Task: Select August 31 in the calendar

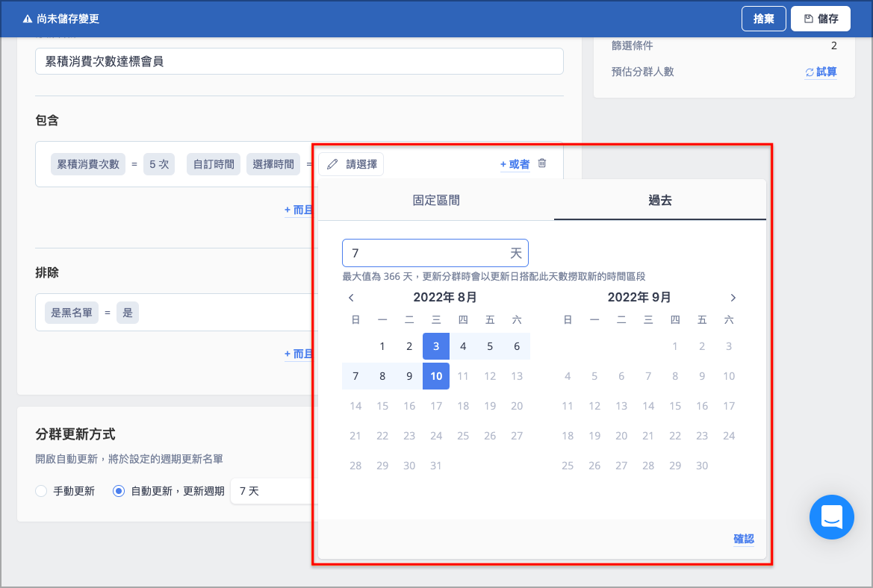Action: pyautogui.click(x=436, y=466)
